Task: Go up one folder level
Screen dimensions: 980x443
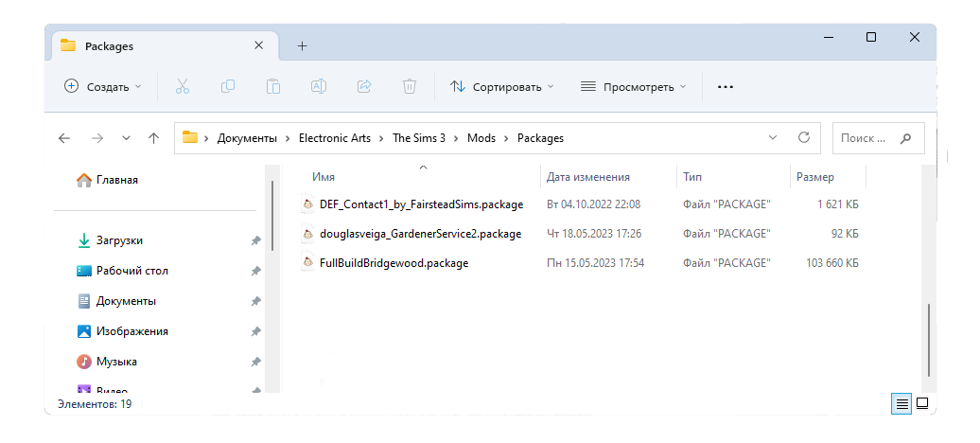Action: tap(154, 138)
